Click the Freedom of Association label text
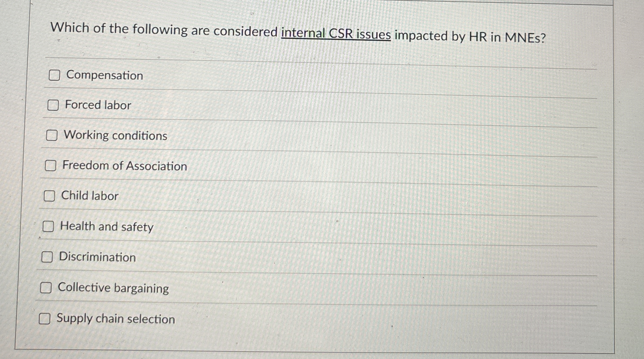 [125, 166]
